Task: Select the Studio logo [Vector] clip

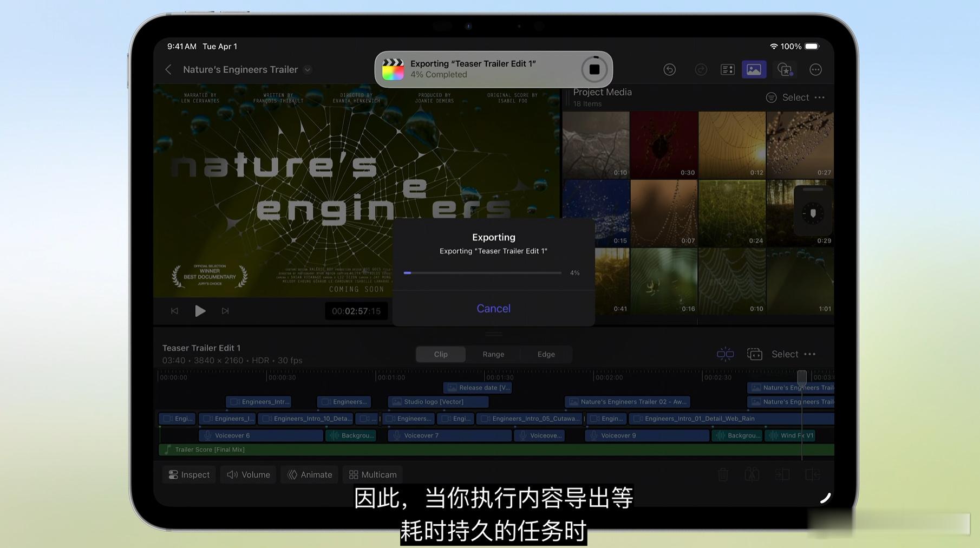Action: pos(438,402)
